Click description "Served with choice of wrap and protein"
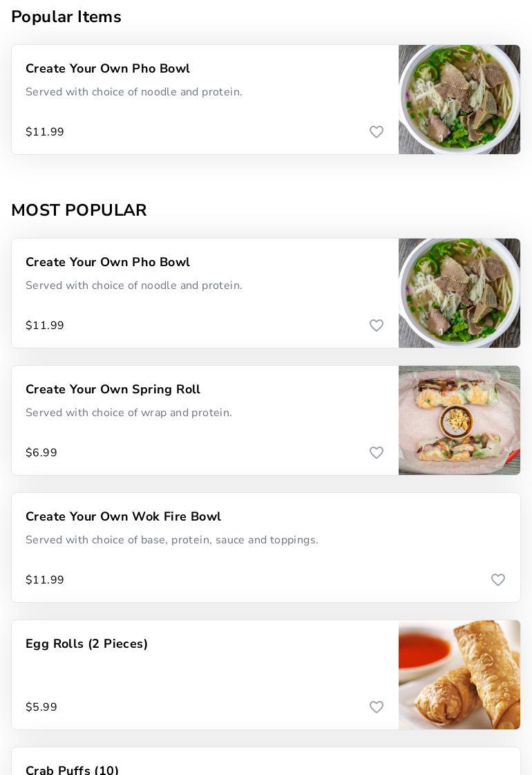The image size is (532, 775). click(x=129, y=413)
